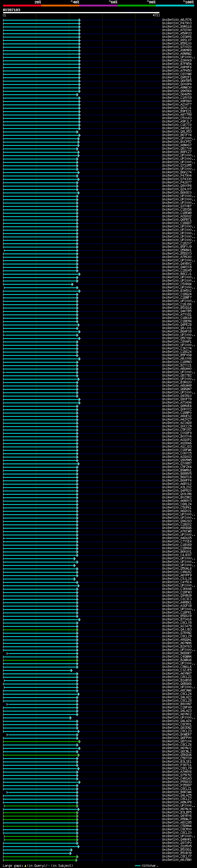Click hit label UniRef100_B9RG16
Viewport: 197px width, 868px height.
(x=177, y=26)
